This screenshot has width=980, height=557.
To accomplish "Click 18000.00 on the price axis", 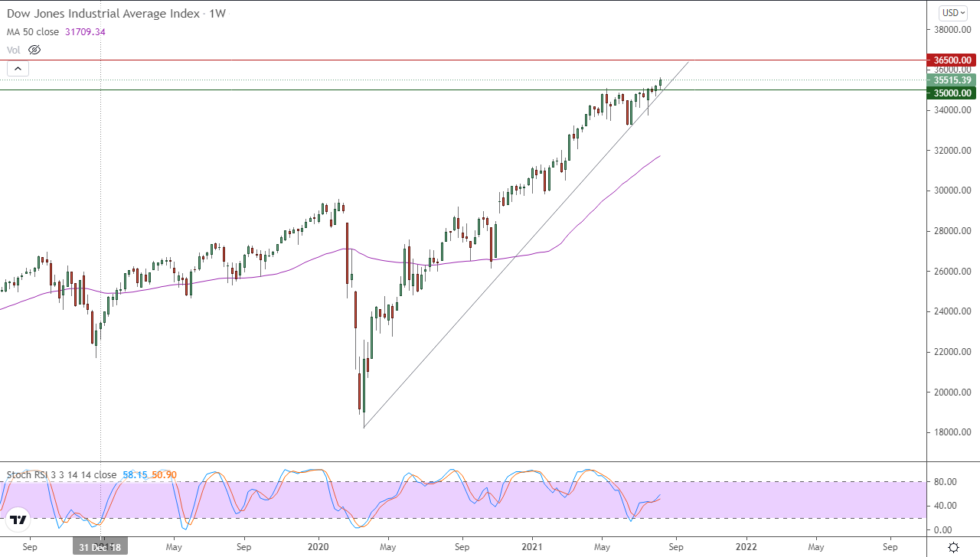I will [x=952, y=432].
